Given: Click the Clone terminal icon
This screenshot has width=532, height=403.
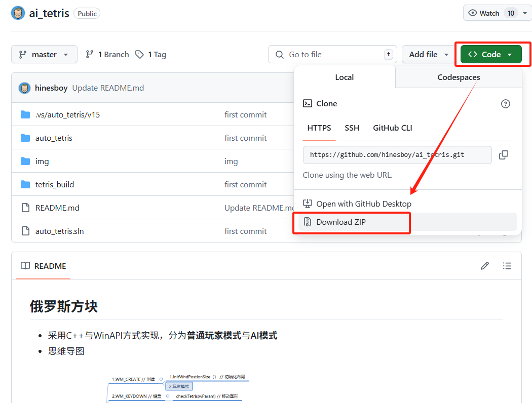Looking at the screenshot, I should (x=308, y=103).
